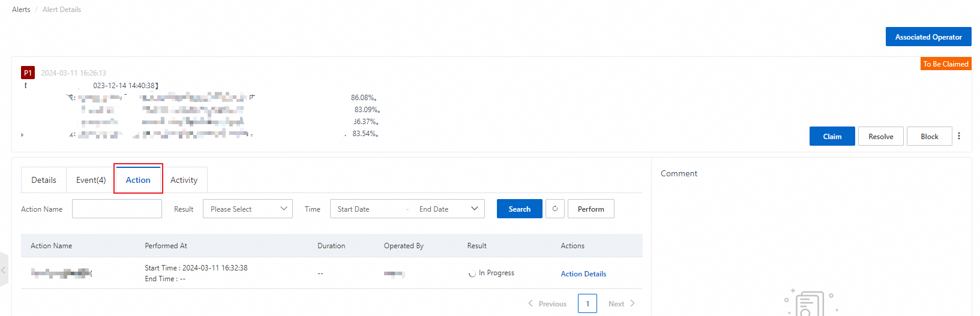Viewport: 980px width, 316px height.
Task: Expand the collapsed left sidebar handle
Action: [x=4, y=270]
